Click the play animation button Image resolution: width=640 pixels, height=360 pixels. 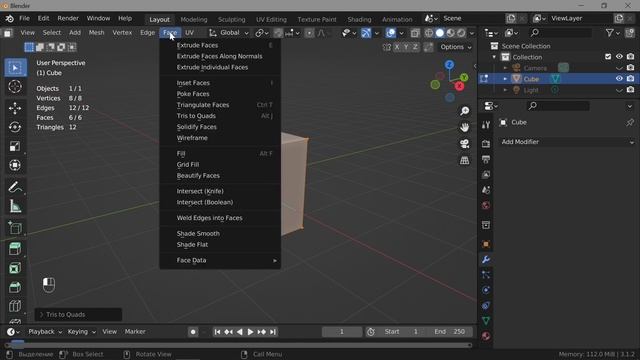[x=251, y=332]
